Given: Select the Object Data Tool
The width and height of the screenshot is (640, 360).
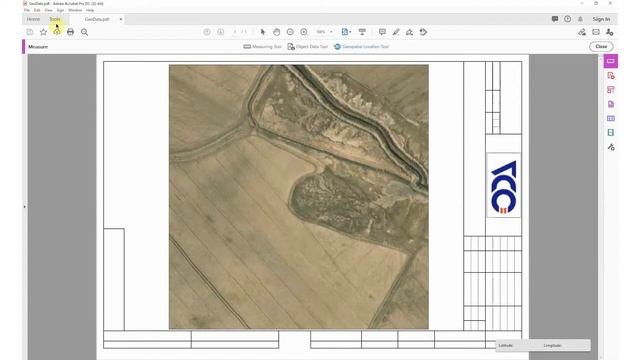Looking at the screenshot, I should coord(308,47).
